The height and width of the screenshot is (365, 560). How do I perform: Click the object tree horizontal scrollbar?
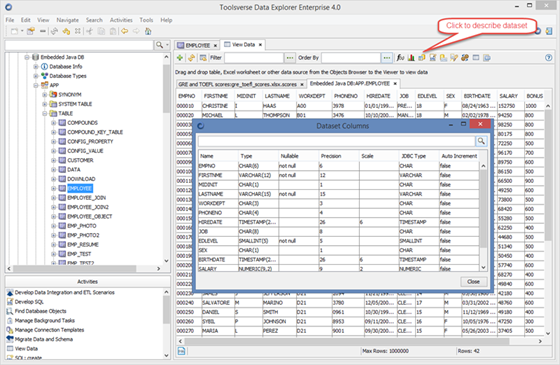click(84, 268)
